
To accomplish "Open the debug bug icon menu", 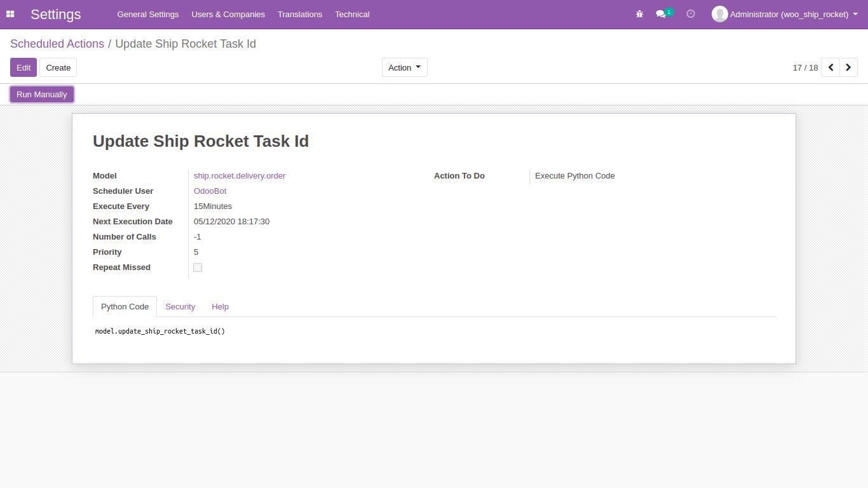I will [640, 14].
